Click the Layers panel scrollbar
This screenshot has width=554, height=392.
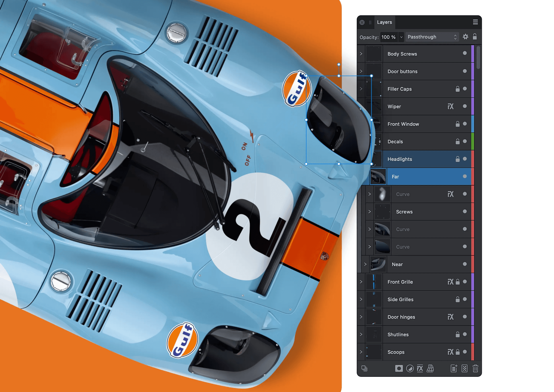click(x=478, y=57)
